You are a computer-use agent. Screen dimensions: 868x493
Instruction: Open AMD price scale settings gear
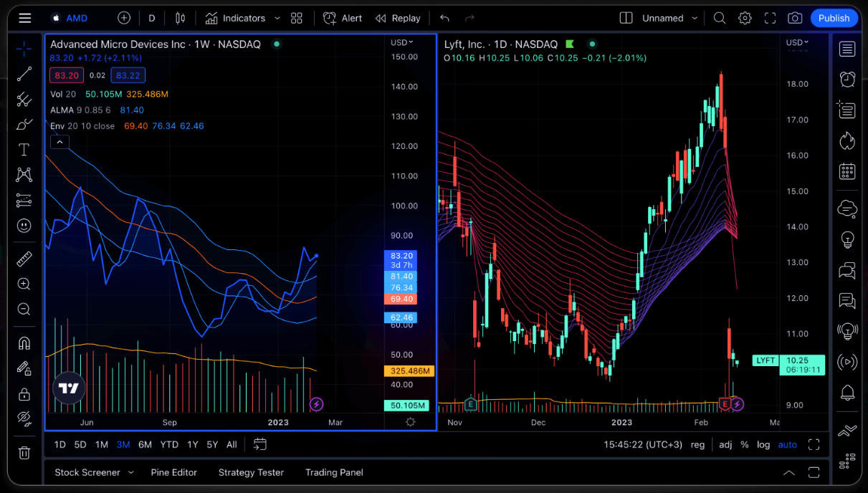(410, 422)
